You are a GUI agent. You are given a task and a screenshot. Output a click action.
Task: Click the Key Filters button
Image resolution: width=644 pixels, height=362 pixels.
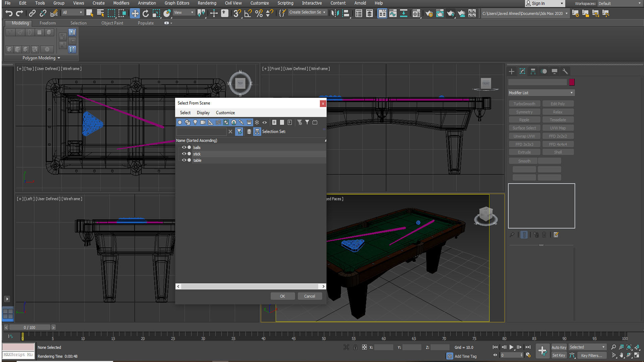(592, 356)
